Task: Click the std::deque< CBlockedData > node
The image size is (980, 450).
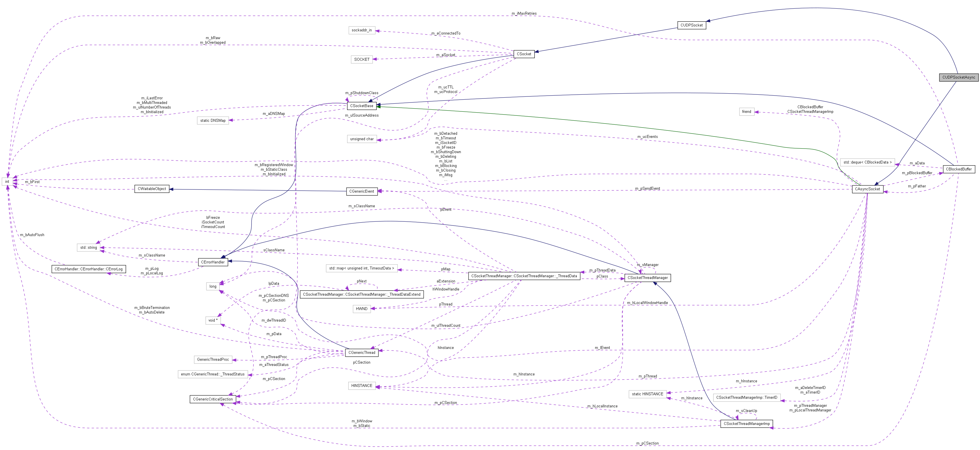Action: tap(867, 162)
